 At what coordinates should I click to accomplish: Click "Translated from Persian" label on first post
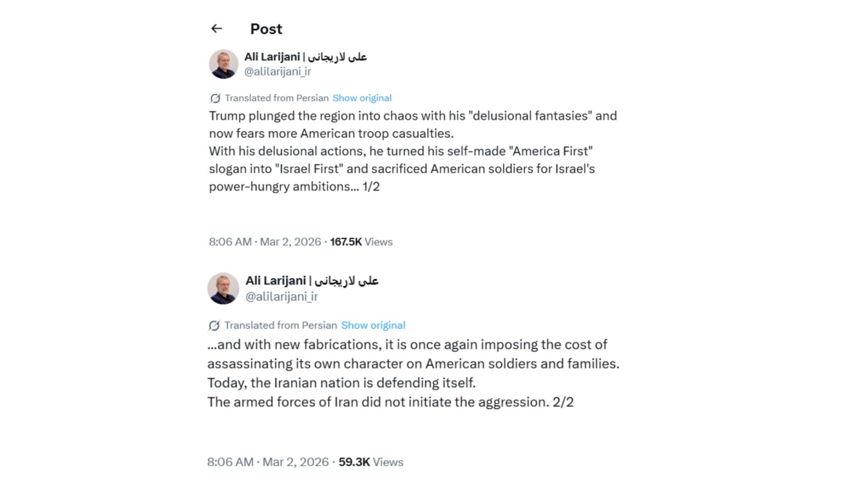pos(277,98)
